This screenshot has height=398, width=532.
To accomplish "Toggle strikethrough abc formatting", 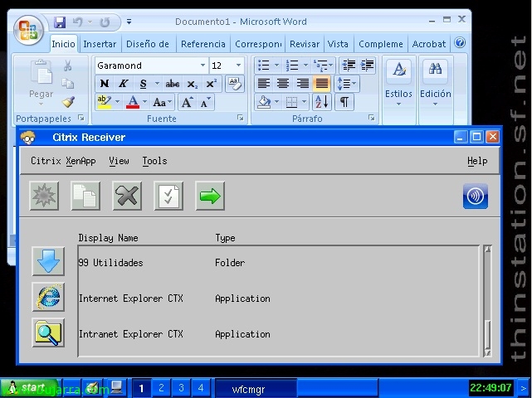I will point(173,84).
